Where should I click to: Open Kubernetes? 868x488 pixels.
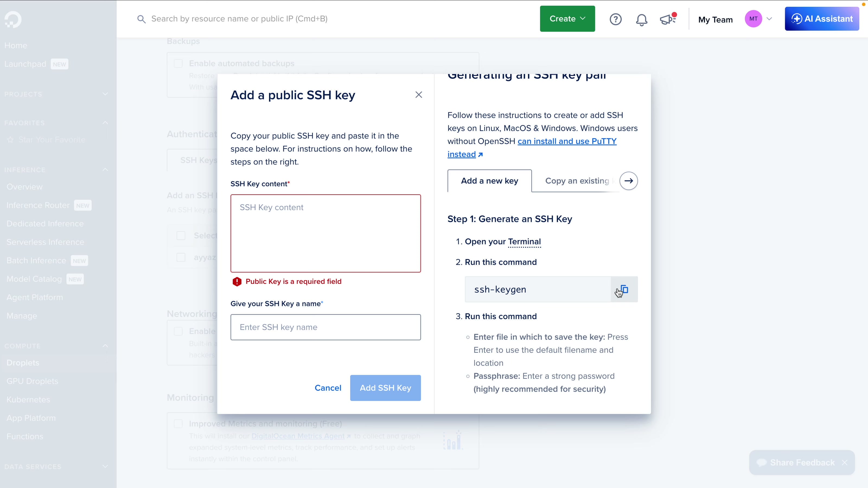pyautogui.click(x=28, y=400)
